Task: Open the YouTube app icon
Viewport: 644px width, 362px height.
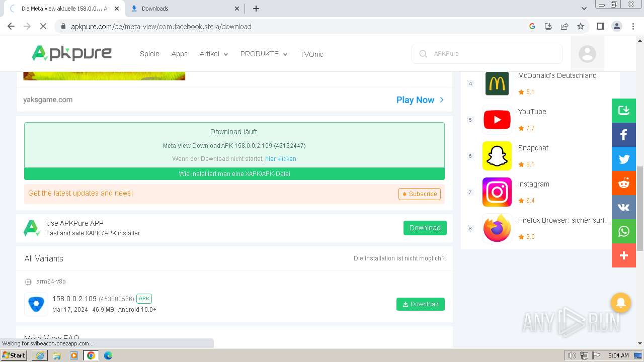Action: pyautogui.click(x=497, y=120)
